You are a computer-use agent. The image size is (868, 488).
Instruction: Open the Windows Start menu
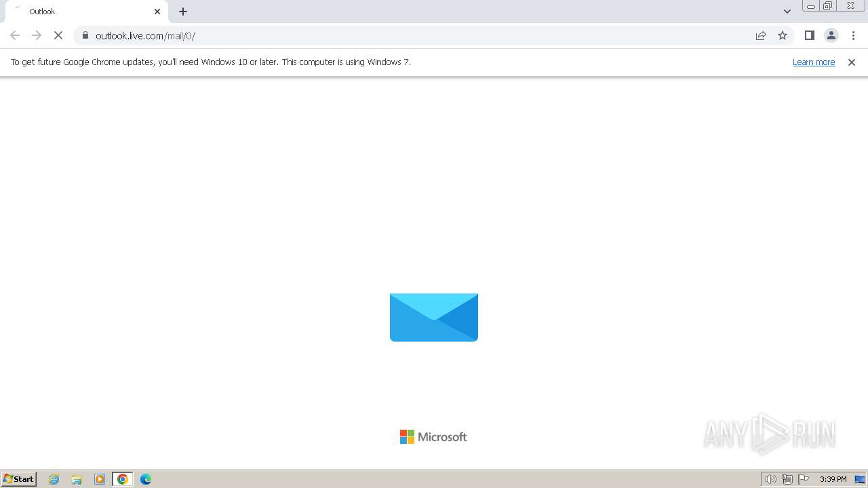click(19, 479)
